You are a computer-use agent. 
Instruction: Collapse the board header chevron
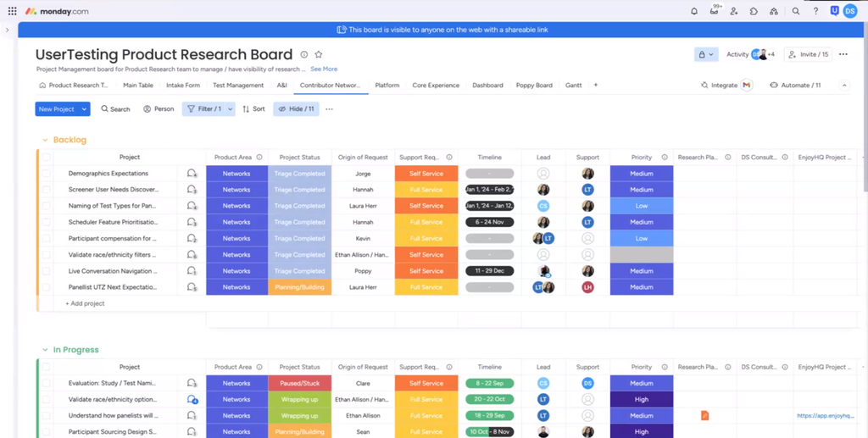click(844, 86)
